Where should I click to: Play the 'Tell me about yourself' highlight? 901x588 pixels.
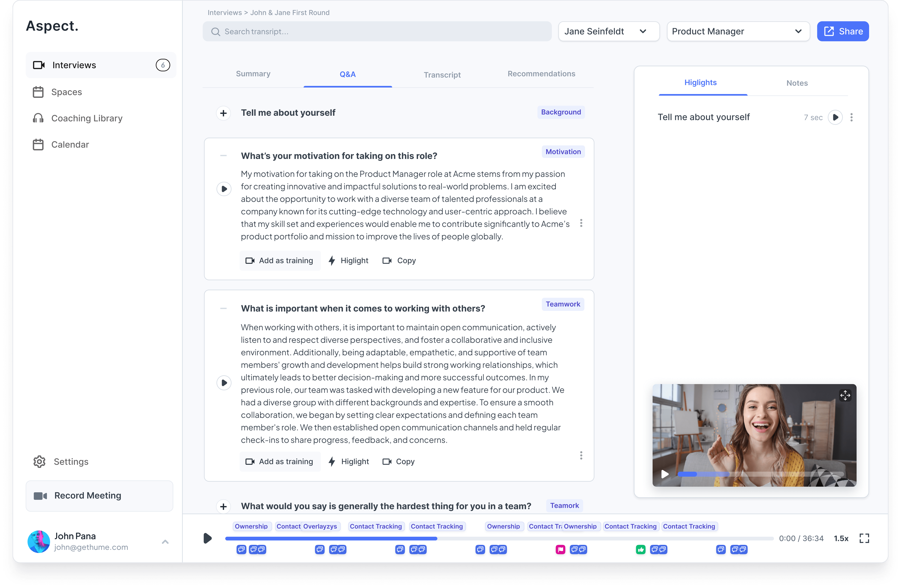click(x=836, y=117)
